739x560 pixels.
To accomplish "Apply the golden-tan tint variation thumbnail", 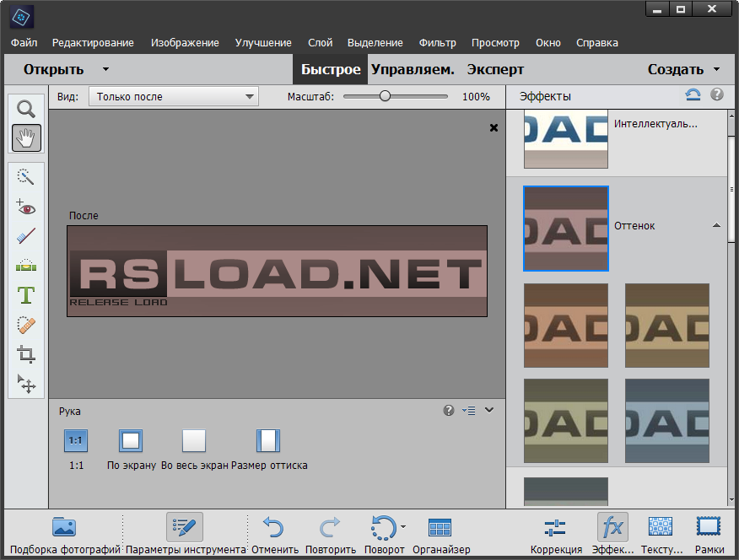I will [667, 325].
